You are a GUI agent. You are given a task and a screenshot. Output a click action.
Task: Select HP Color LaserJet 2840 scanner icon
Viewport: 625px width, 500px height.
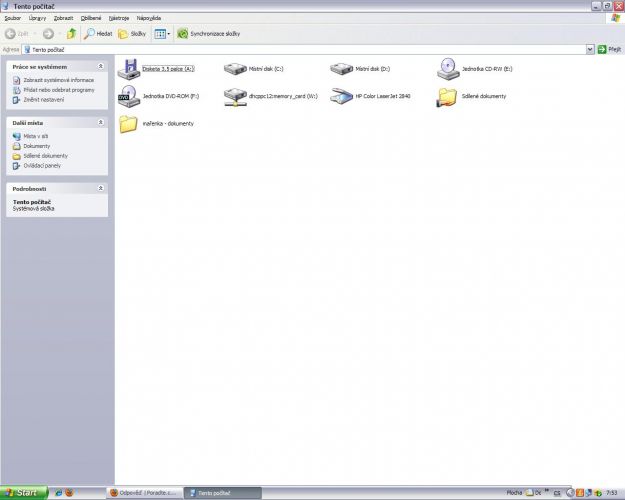342,96
